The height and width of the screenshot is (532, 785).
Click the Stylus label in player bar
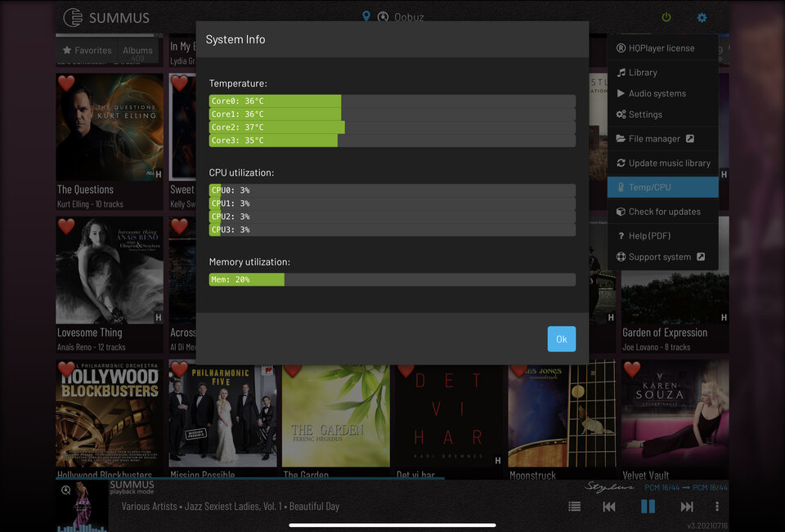click(609, 486)
